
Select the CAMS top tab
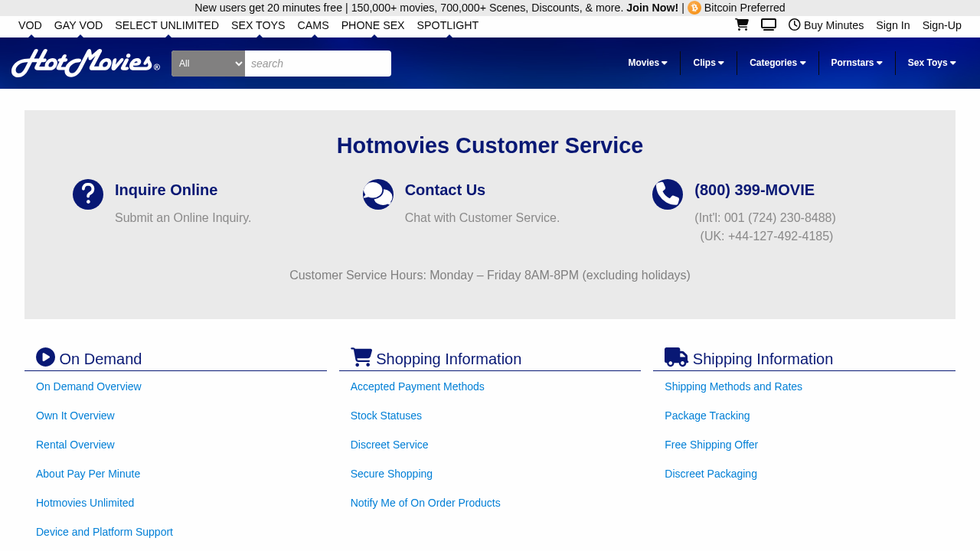coord(313,25)
